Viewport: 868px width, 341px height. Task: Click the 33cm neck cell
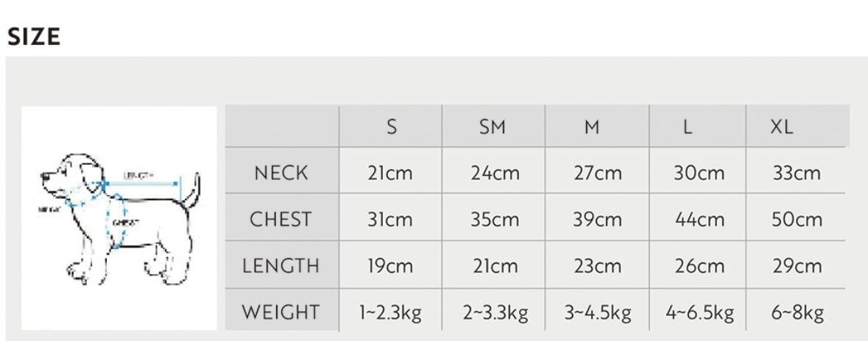(x=797, y=174)
